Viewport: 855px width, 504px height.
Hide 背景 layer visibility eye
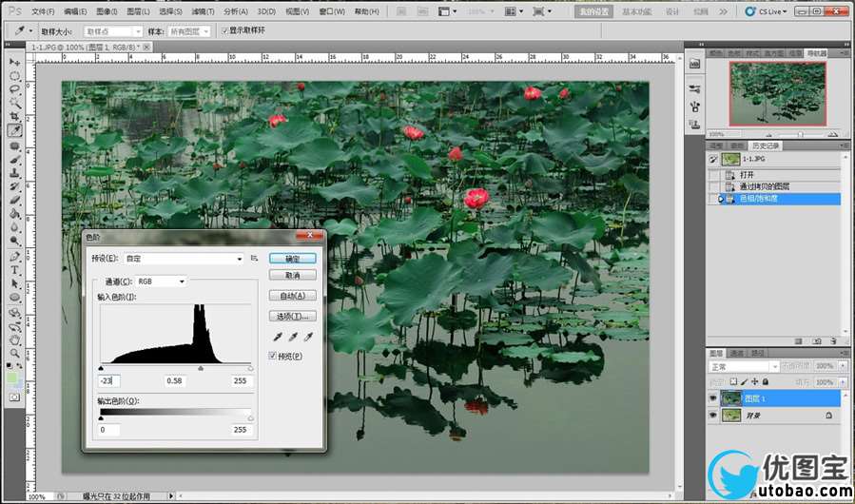coord(712,416)
